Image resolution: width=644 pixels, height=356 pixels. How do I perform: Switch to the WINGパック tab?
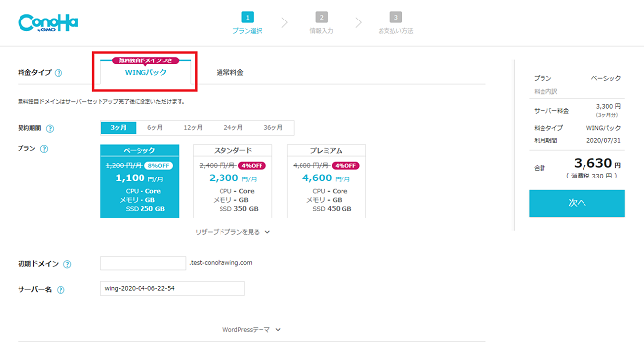(x=145, y=73)
